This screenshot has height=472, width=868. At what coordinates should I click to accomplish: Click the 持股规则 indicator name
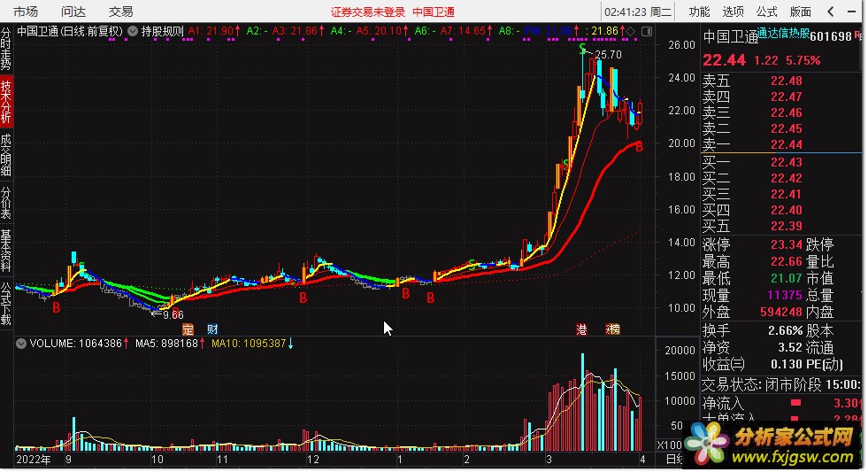(162, 31)
